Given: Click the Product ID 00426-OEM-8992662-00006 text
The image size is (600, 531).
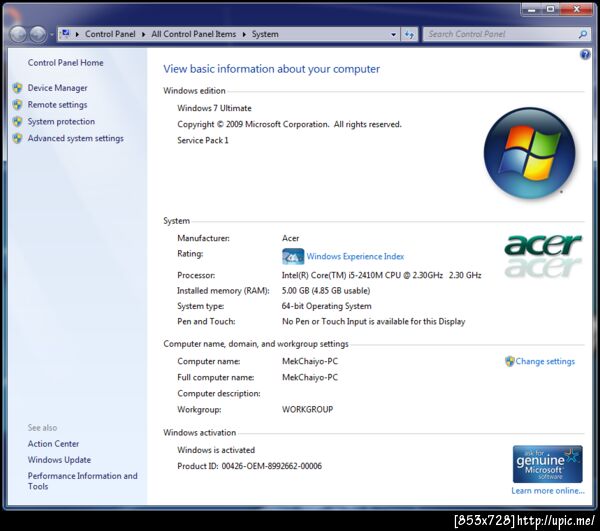Looking at the screenshot, I should pos(249,466).
